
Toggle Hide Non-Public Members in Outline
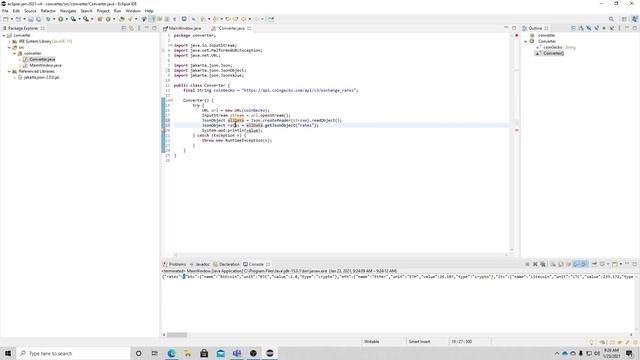[604, 28]
